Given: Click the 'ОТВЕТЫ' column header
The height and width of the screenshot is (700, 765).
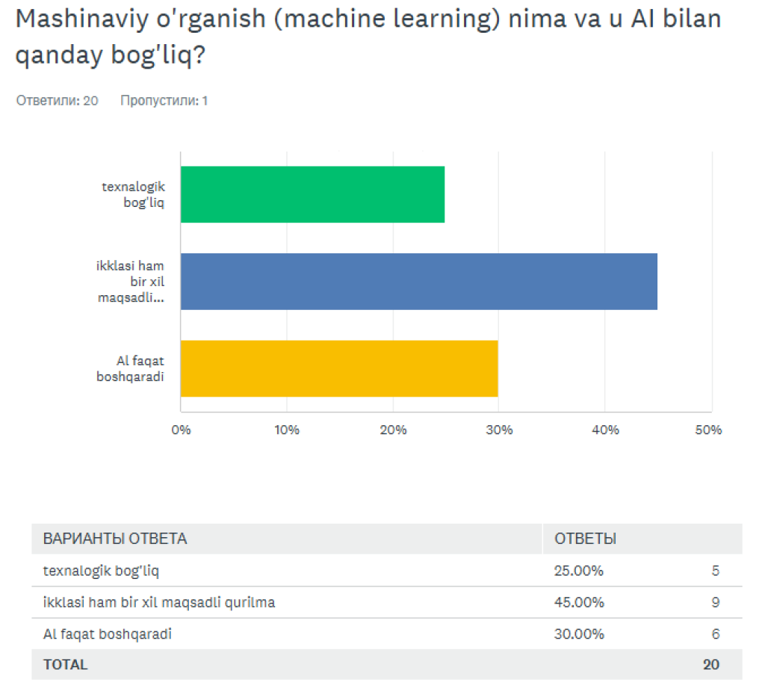Looking at the screenshot, I should click(x=585, y=539).
